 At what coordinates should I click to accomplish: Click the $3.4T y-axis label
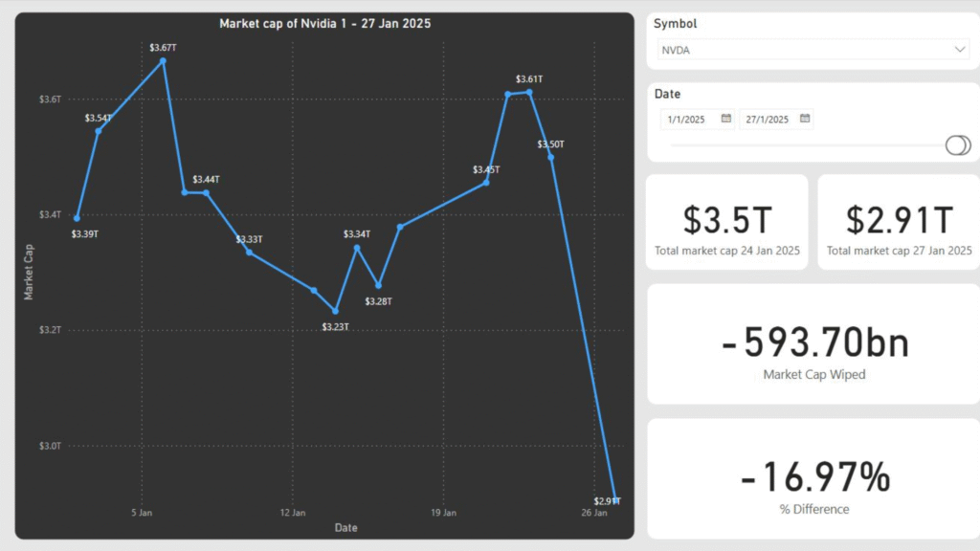tap(50, 215)
